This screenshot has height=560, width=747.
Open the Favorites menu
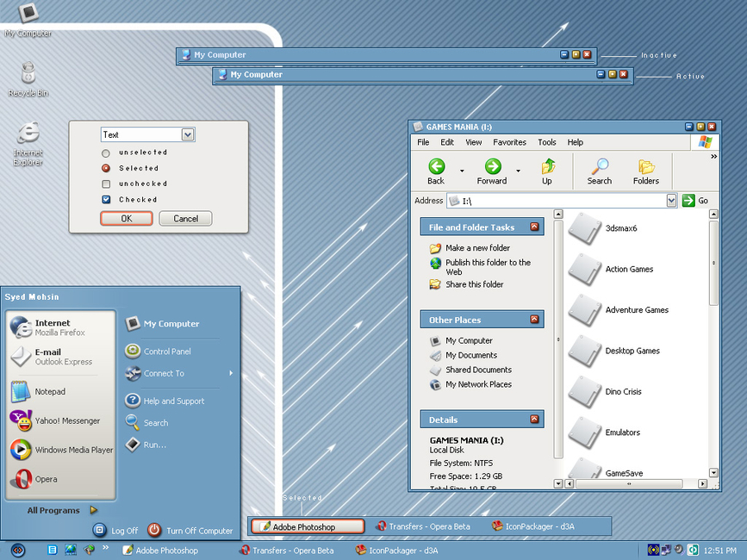pyautogui.click(x=509, y=142)
